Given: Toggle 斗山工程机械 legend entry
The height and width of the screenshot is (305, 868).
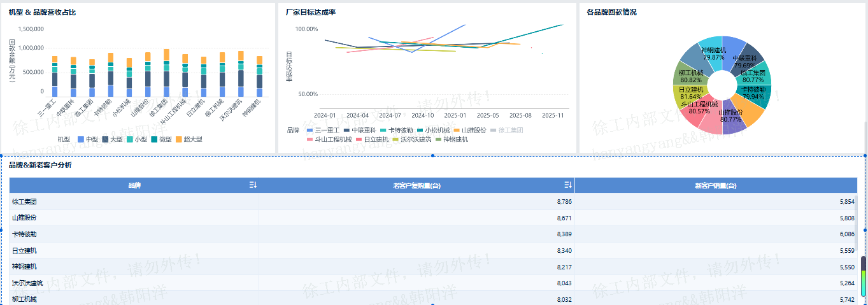Looking at the screenshot, I should click(328, 139).
